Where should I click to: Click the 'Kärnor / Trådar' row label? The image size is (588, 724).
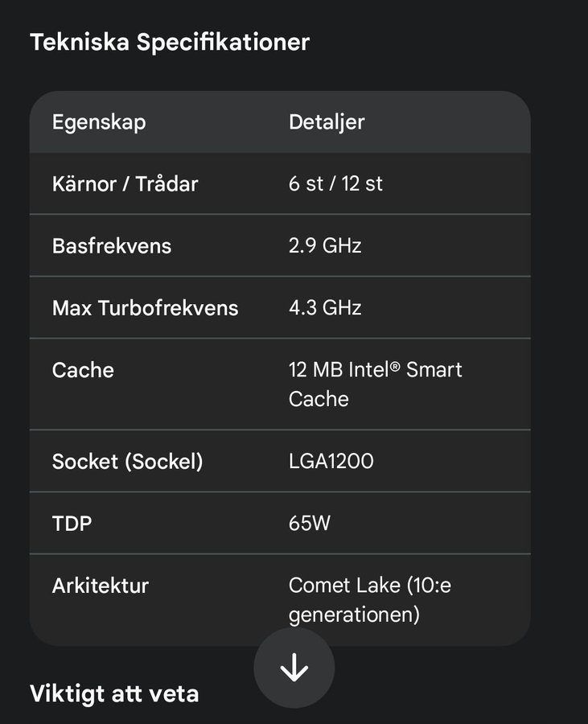tap(125, 183)
